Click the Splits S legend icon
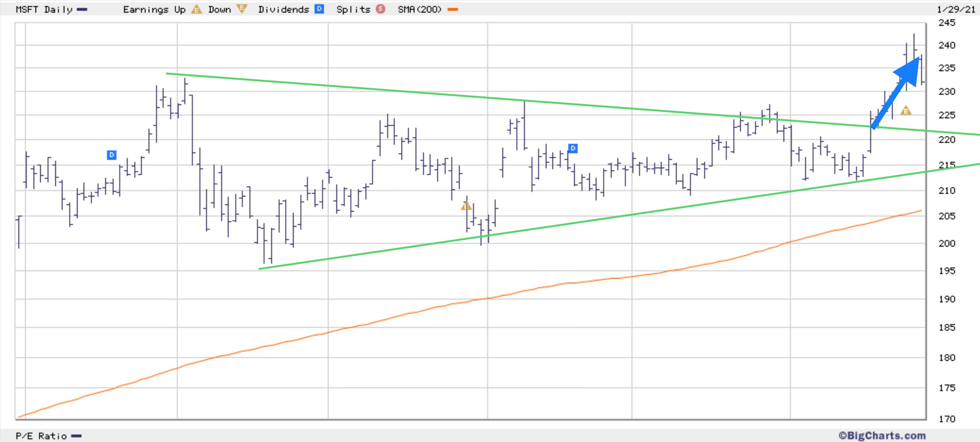The width and height of the screenshot is (980, 442). pyautogui.click(x=381, y=9)
